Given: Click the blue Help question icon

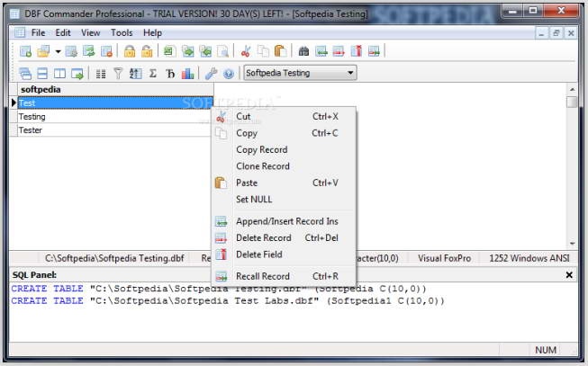Looking at the screenshot, I should coord(229,74).
